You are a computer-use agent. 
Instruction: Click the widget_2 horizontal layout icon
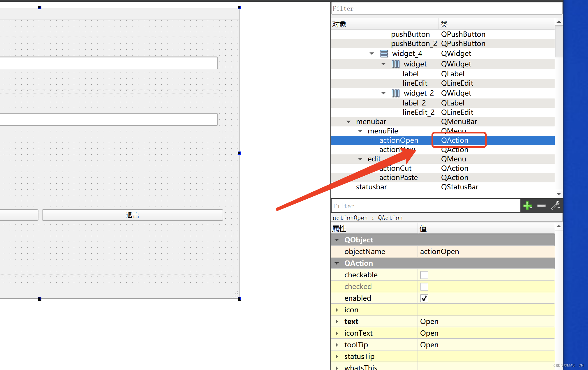(396, 93)
